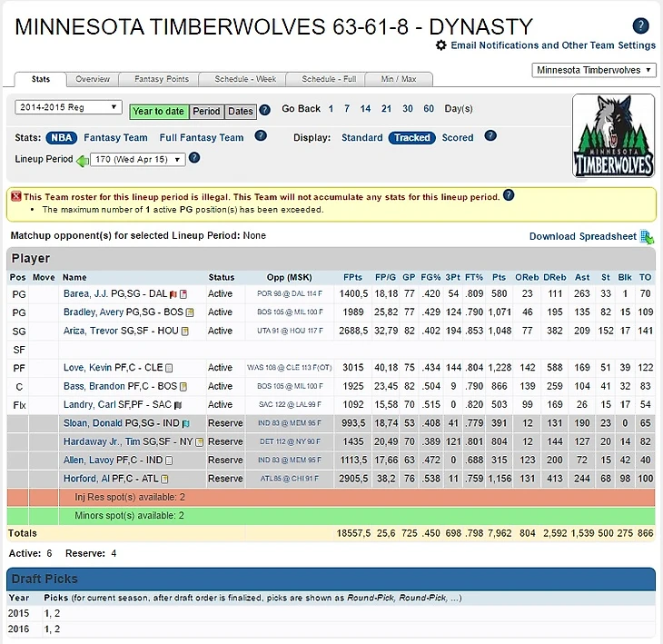
Task: Click teal flag icon beside Donald Sloan
Action: [185, 423]
